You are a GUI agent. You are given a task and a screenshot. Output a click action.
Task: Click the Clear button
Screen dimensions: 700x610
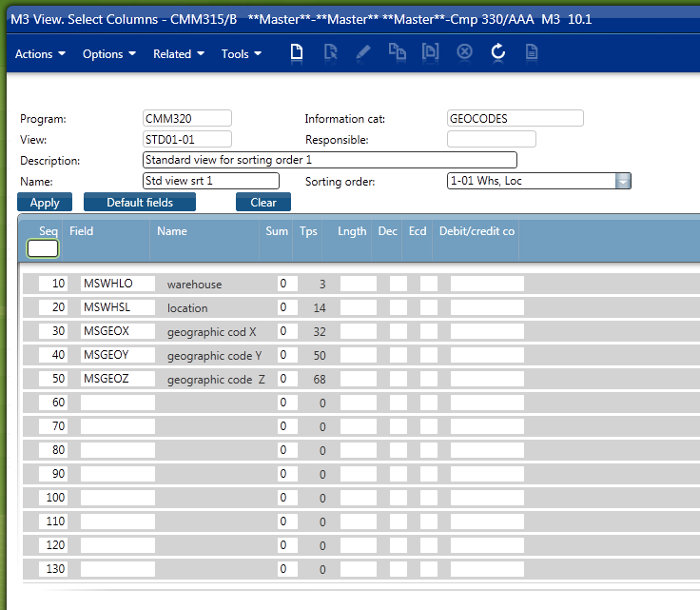click(263, 202)
